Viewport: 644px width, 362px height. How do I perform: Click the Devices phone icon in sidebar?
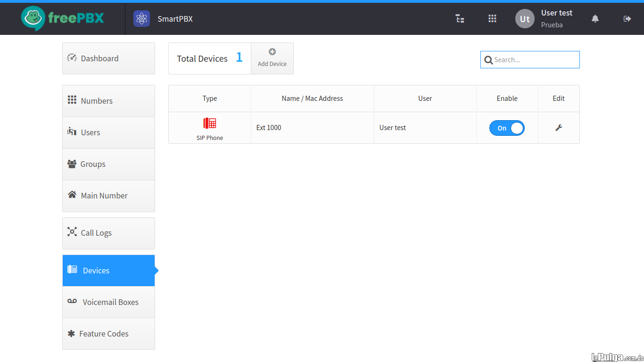click(x=72, y=270)
